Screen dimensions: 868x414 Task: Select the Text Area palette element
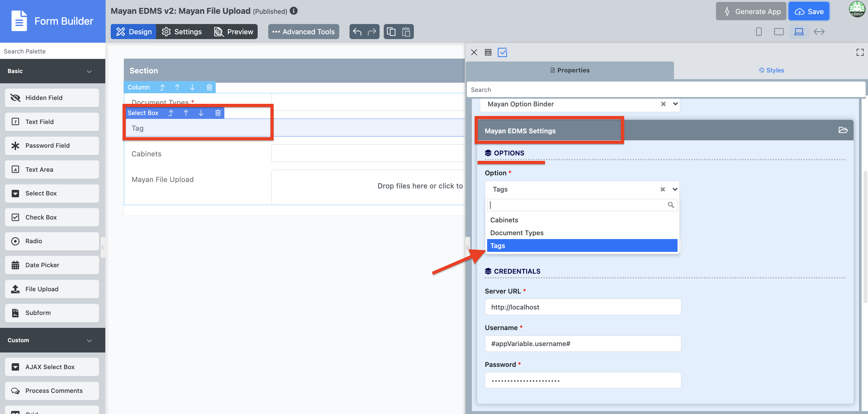[52, 170]
